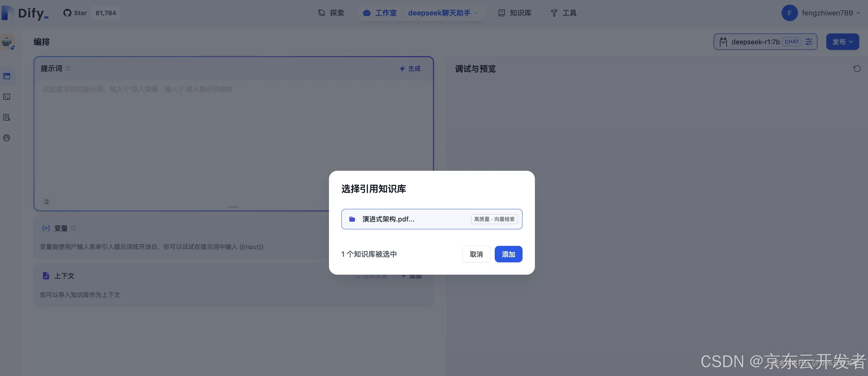Expand the fengzhiwen789 account menu
Image resolution: width=868 pixels, height=376 pixels.
858,13
